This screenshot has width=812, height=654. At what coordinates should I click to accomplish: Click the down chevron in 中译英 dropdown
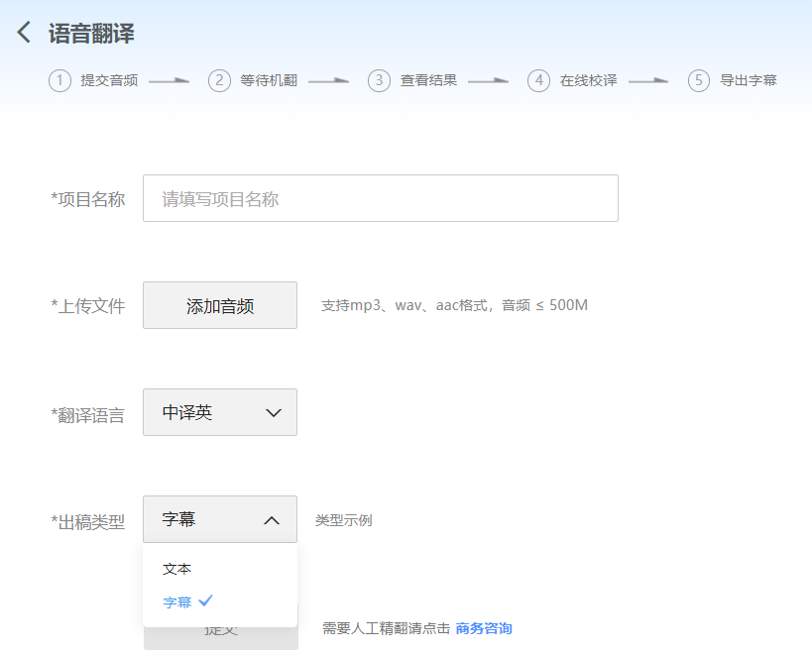(x=274, y=413)
